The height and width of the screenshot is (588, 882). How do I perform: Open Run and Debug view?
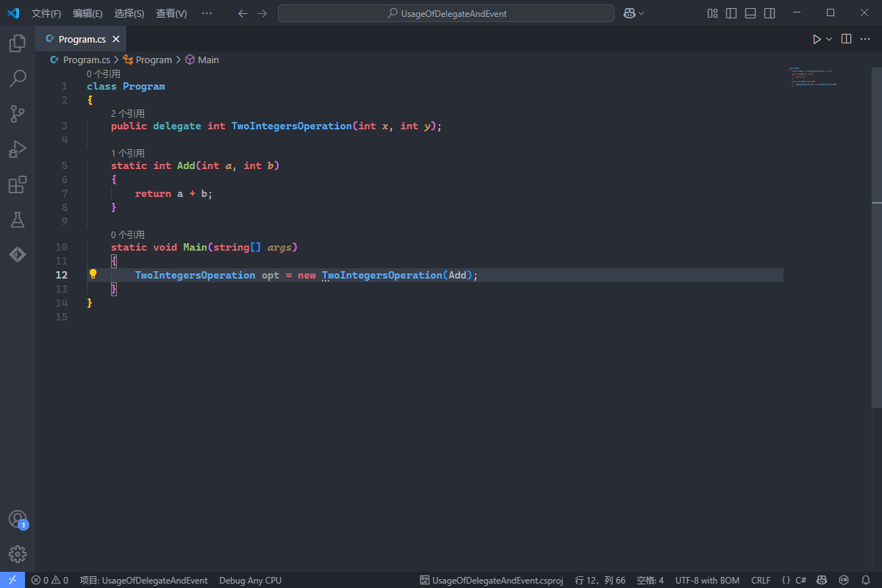tap(18, 149)
